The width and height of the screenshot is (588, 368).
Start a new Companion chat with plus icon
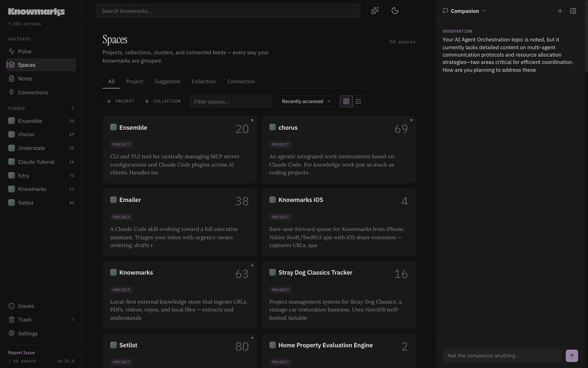tap(560, 11)
